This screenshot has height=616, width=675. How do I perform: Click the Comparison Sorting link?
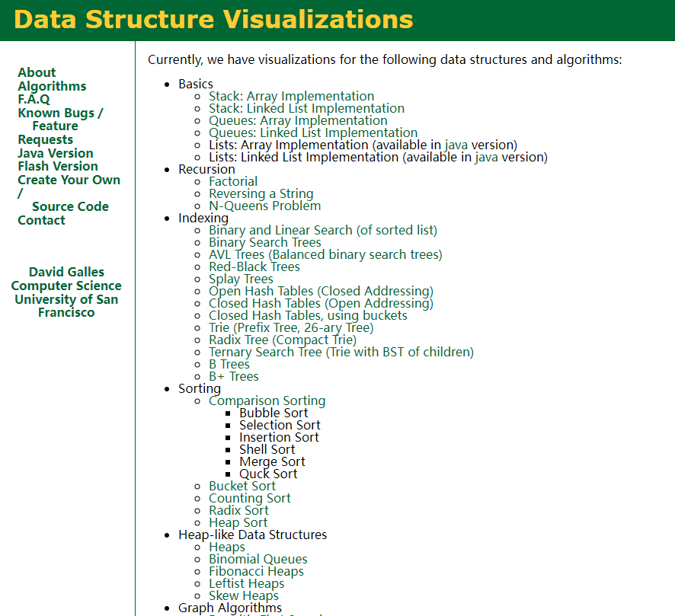(x=267, y=401)
